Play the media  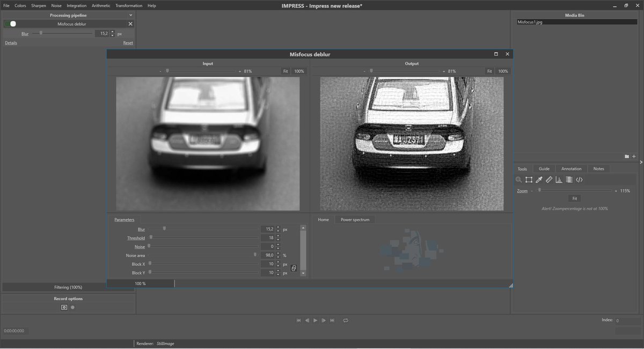(316, 320)
